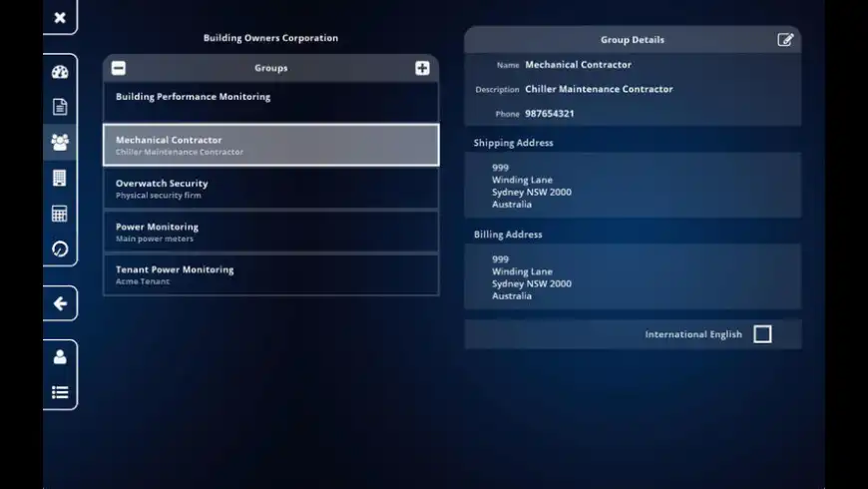Viewport: 868px width, 489px height.
Task: Click the Building Owners Corporation title
Action: click(x=270, y=38)
